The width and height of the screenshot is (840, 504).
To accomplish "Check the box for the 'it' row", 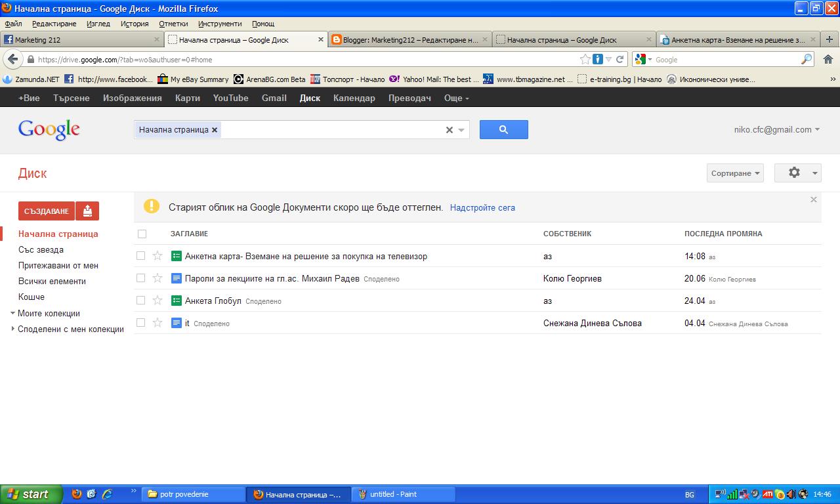I will pyautogui.click(x=140, y=323).
